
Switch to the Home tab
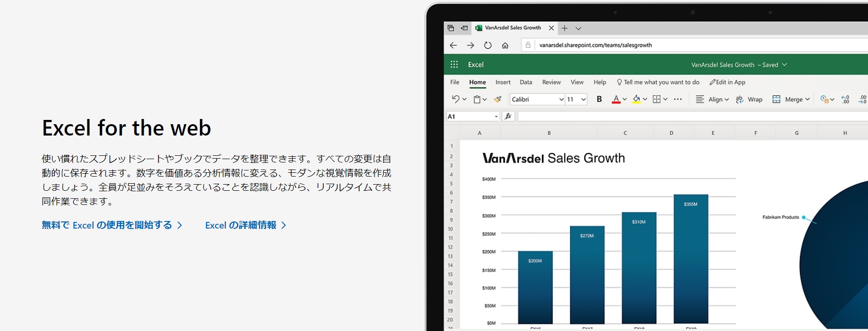[x=477, y=82]
